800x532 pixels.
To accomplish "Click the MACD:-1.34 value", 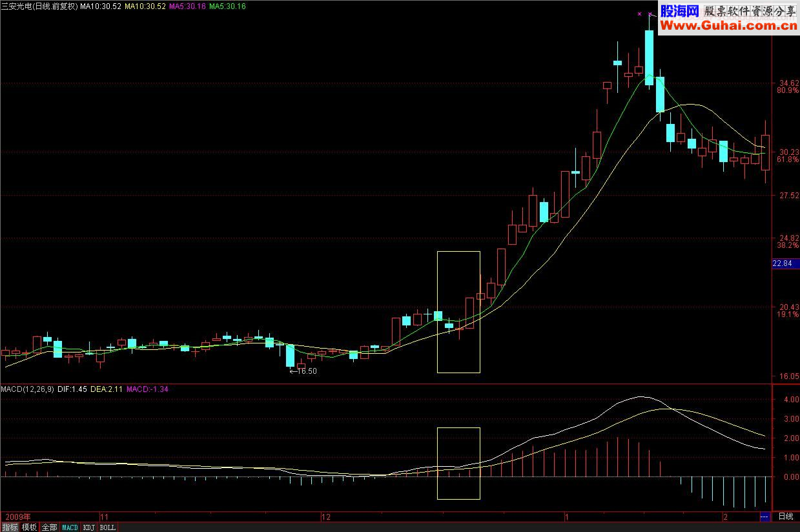I will coord(147,389).
